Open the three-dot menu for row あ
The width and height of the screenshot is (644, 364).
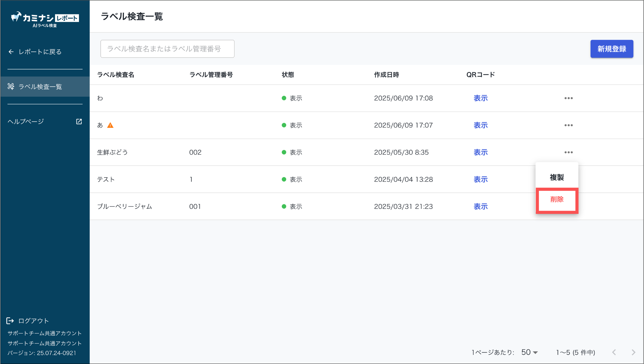(568, 125)
